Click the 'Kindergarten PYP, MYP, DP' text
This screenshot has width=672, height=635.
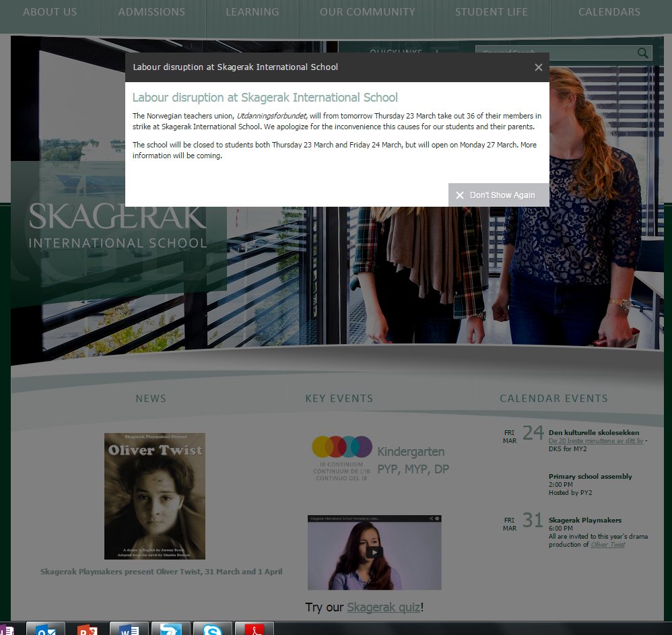[413, 460]
